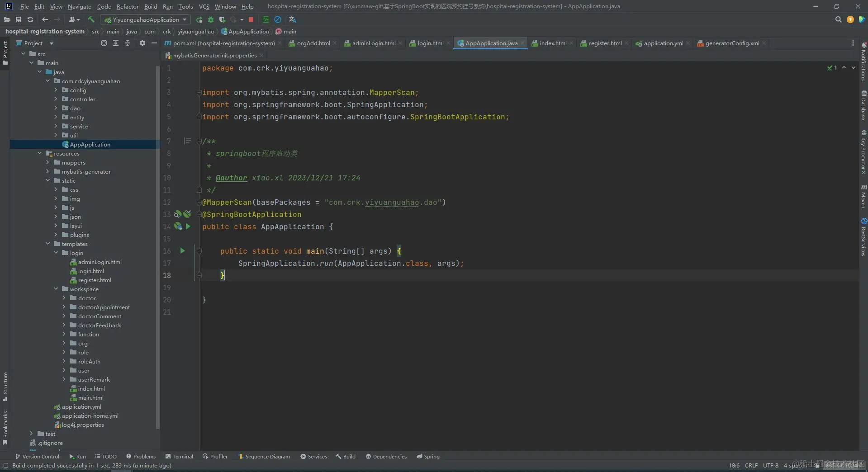Collapse the templates folder
The image size is (868, 472).
tap(48, 244)
